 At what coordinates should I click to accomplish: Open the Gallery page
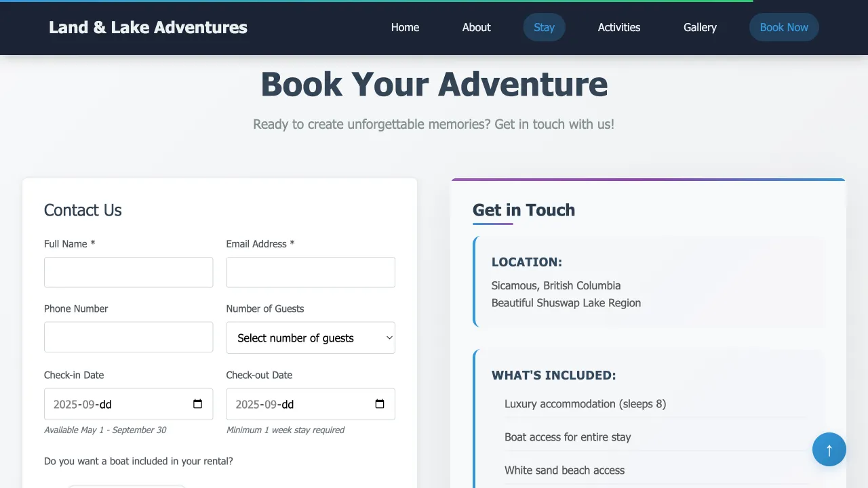700,27
